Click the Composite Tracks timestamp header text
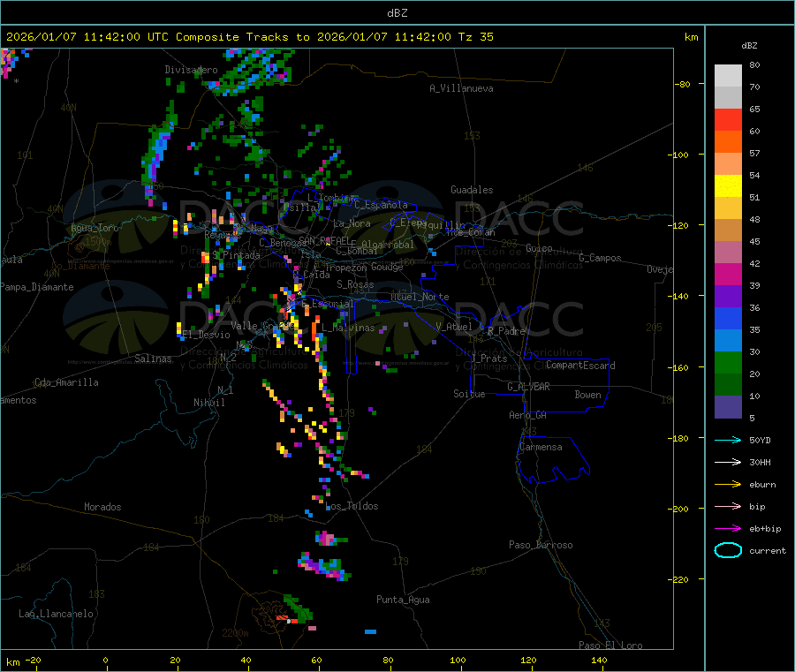This screenshot has height=672, width=795. pyautogui.click(x=249, y=37)
